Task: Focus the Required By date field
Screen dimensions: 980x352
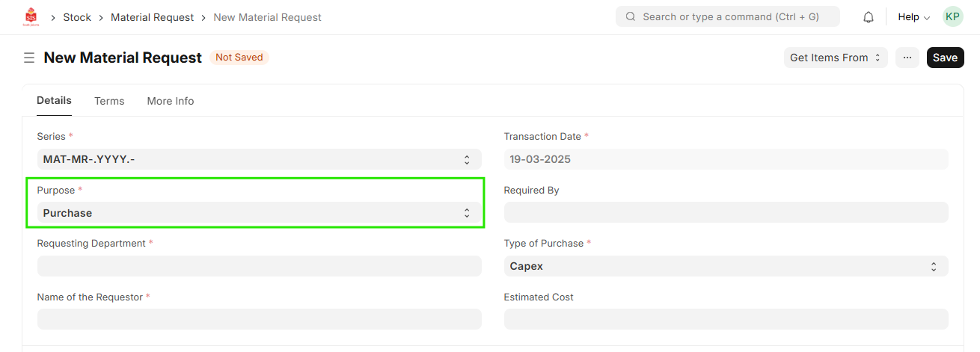Action: (726, 212)
